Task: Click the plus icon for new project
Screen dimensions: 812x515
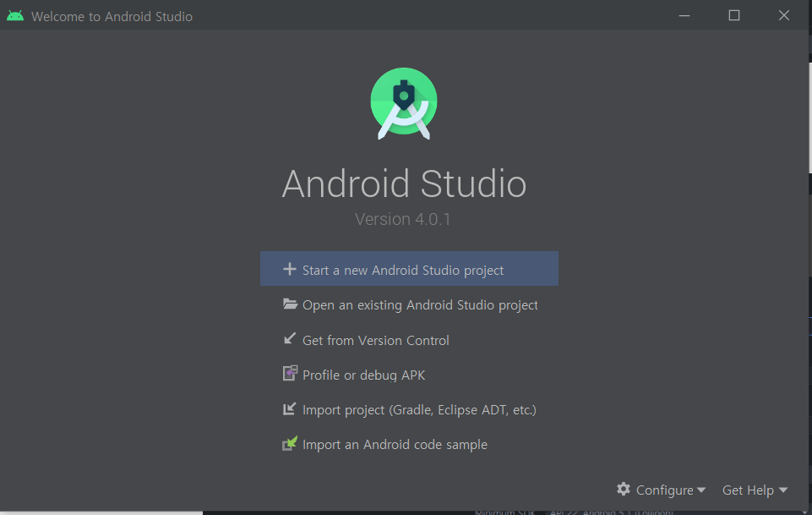Action: pyautogui.click(x=290, y=269)
